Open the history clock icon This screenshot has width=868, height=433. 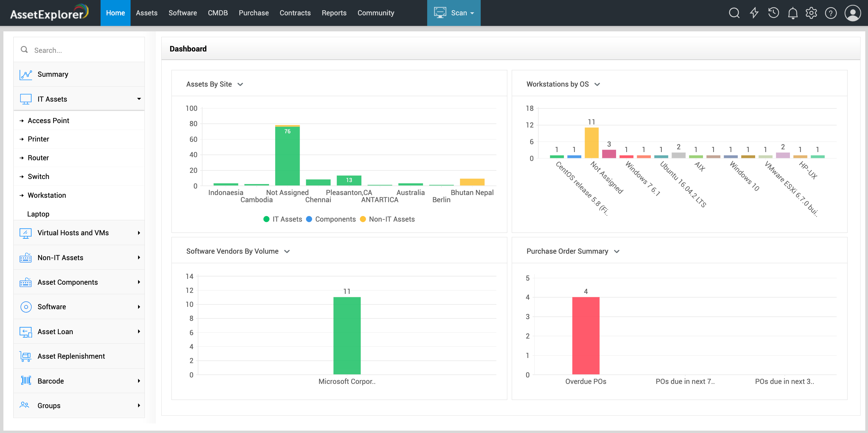tap(773, 13)
